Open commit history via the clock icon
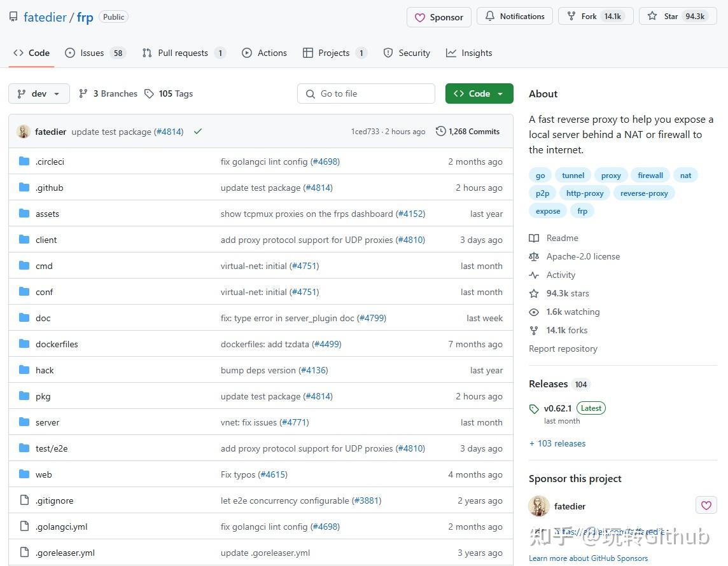 (x=440, y=131)
